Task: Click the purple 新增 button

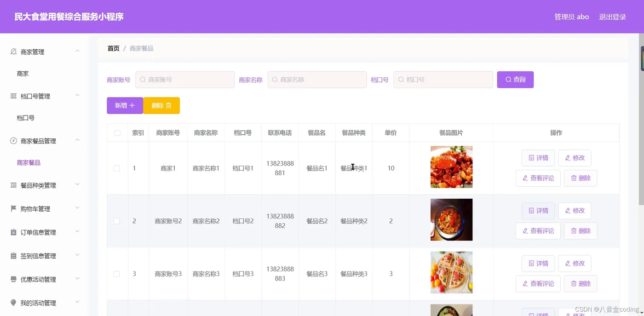Action: click(x=125, y=105)
